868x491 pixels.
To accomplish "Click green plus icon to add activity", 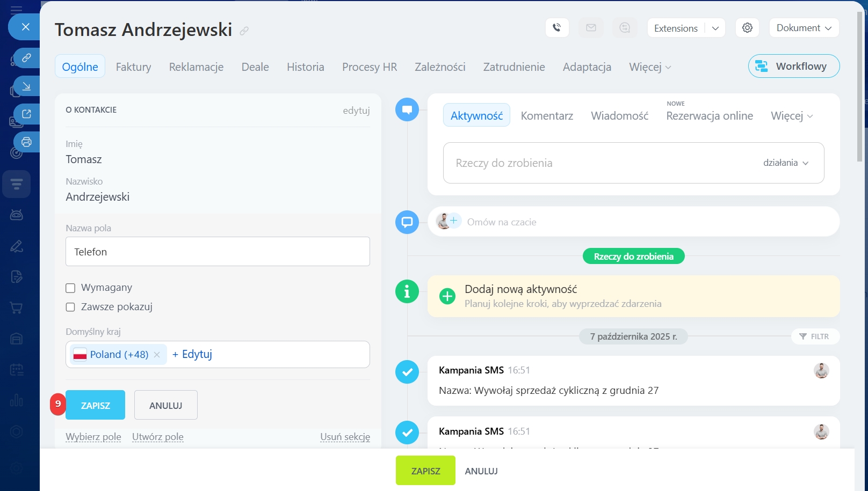I will click(447, 296).
